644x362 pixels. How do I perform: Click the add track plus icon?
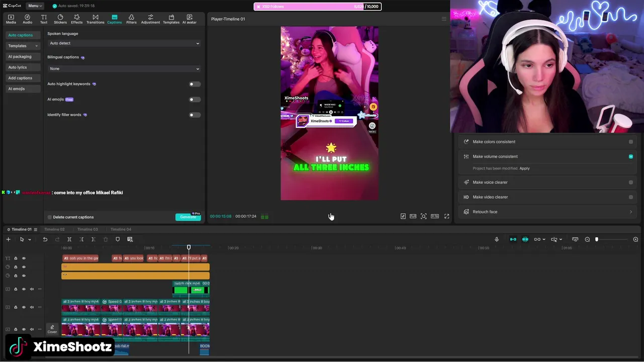8,239
